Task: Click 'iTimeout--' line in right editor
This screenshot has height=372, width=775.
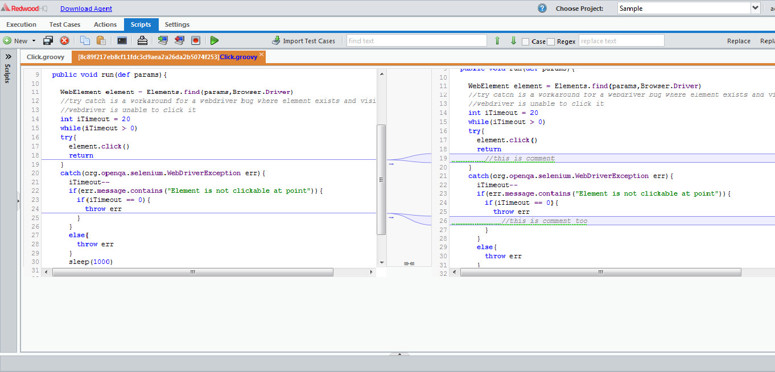Action: 497,185
